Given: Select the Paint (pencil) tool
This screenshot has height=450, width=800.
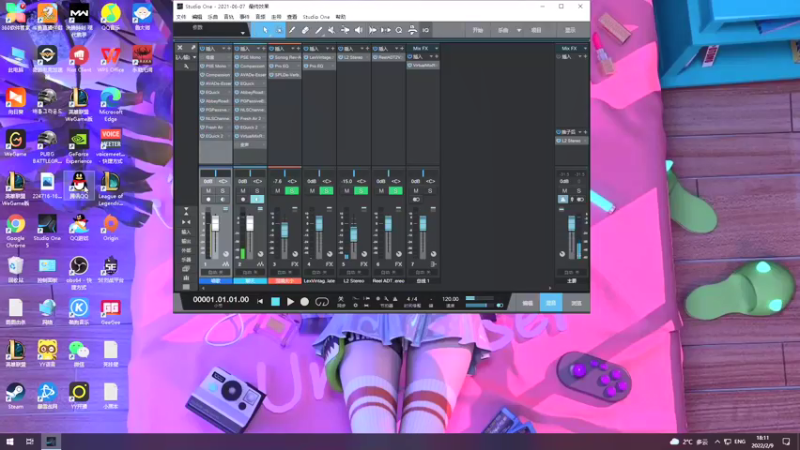Looking at the screenshot, I should point(318,30).
